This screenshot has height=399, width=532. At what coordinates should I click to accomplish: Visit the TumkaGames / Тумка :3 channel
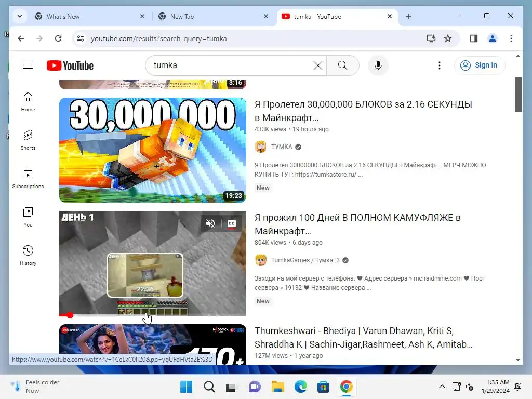click(x=305, y=260)
